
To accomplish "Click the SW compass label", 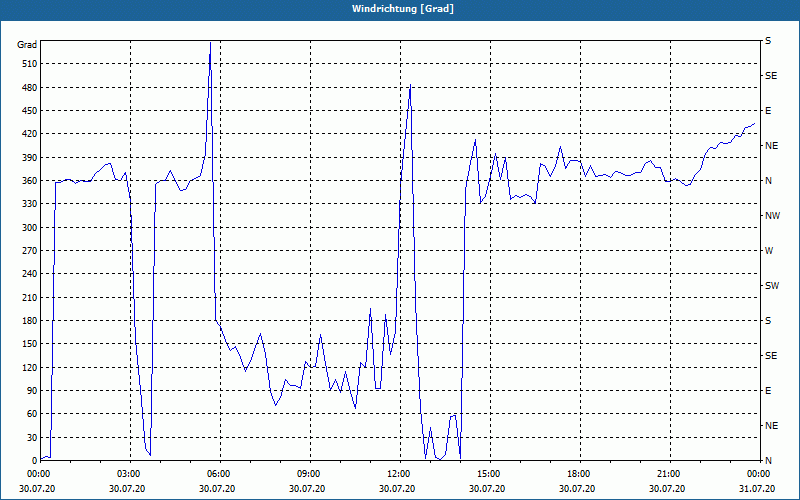I will tap(772, 286).
